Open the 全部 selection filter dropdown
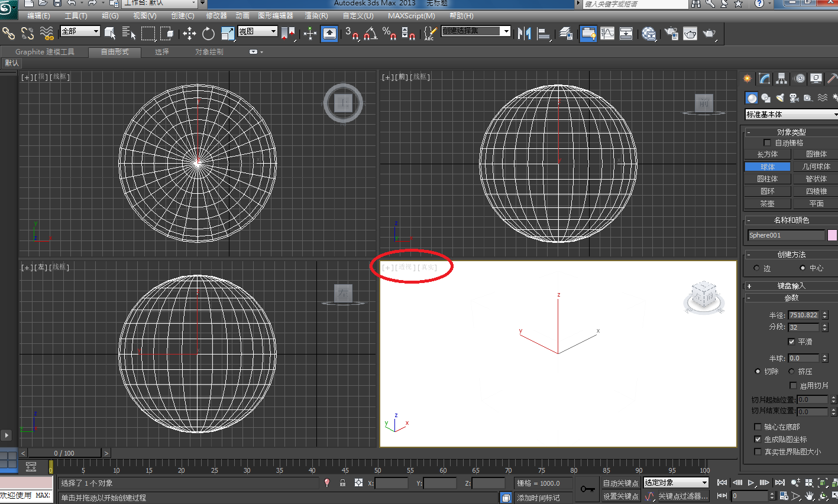Screen dimensions: 838x504 pyautogui.click(x=80, y=31)
